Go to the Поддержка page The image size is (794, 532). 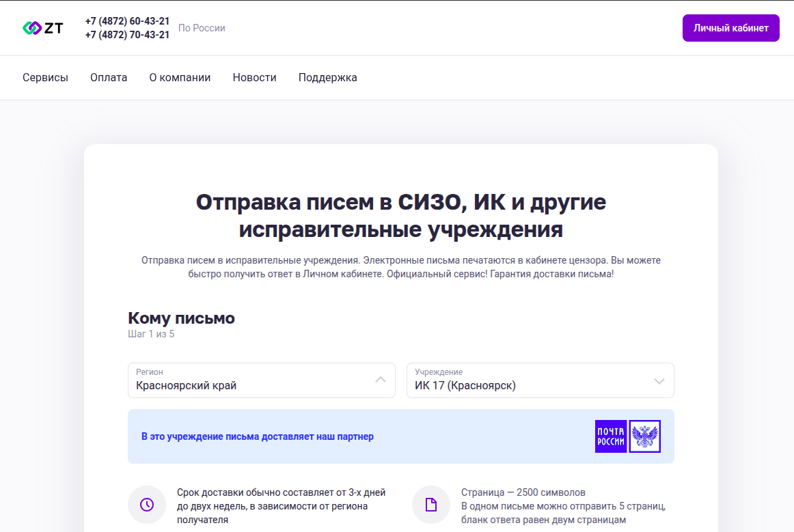pos(327,77)
